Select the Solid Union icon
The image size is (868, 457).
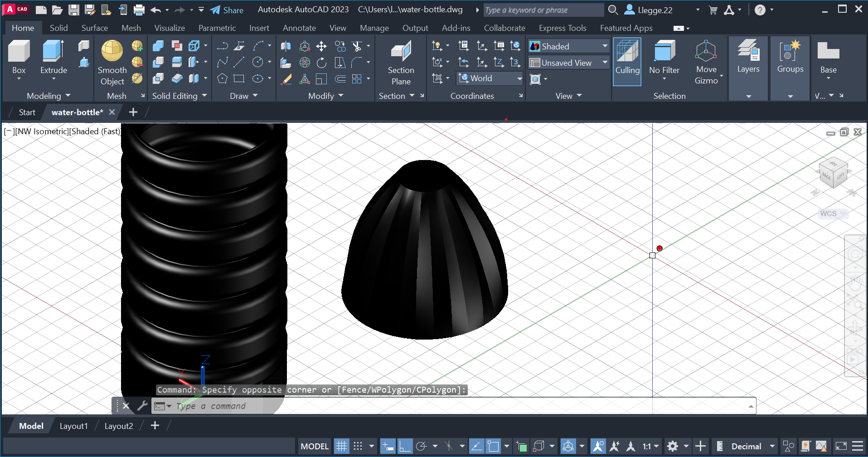coord(158,46)
